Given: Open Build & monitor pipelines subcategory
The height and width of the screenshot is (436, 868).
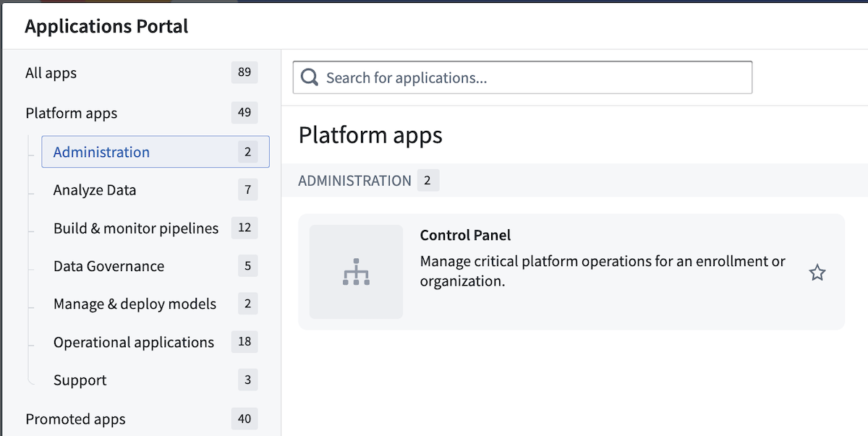Looking at the screenshot, I should tap(156, 228).
